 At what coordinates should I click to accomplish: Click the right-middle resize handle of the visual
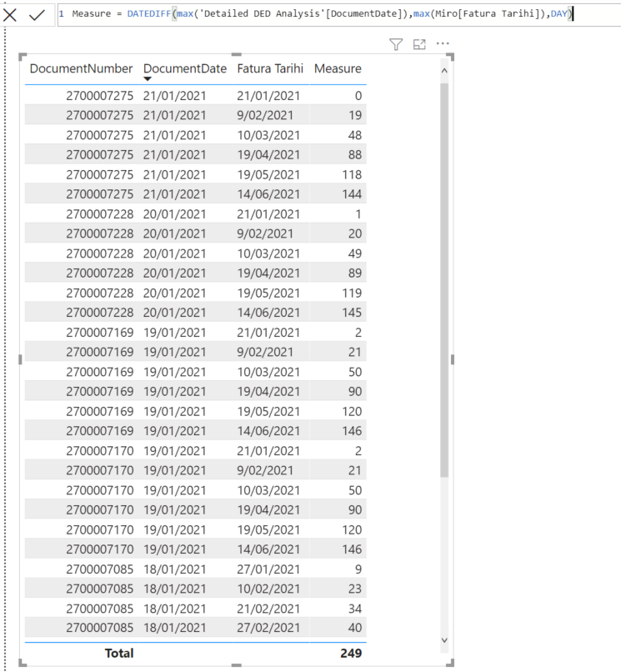tap(452, 360)
